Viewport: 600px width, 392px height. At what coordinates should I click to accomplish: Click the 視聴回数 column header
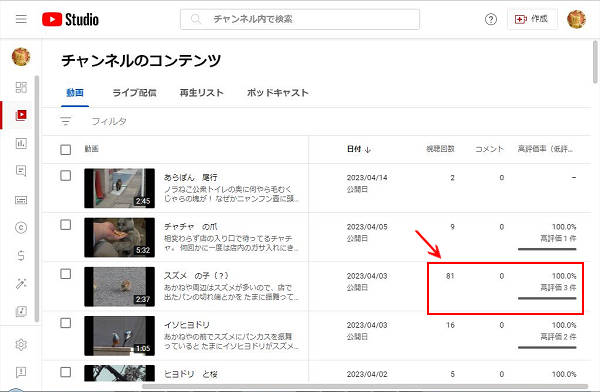pos(440,149)
